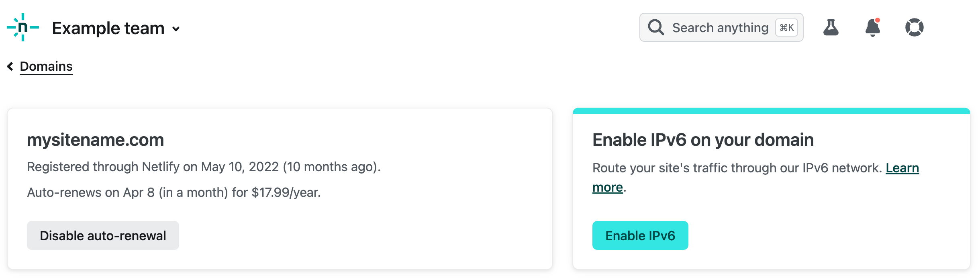
Task: Click the mysitename.com heading
Action: [x=96, y=140]
